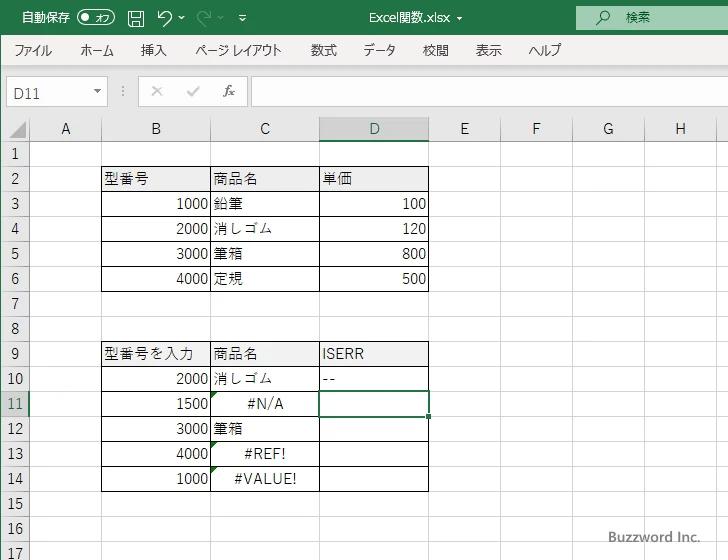Image resolution: width=728 pixels, height=560 pixels.
Task: Click the Insert Function fx icon
Action: [229, 91]
